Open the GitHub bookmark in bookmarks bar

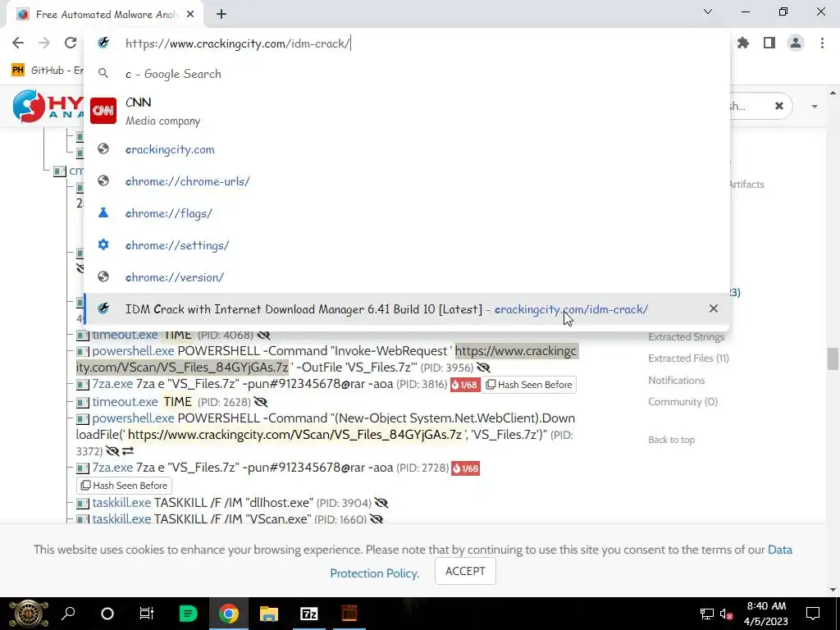[48, 71]
